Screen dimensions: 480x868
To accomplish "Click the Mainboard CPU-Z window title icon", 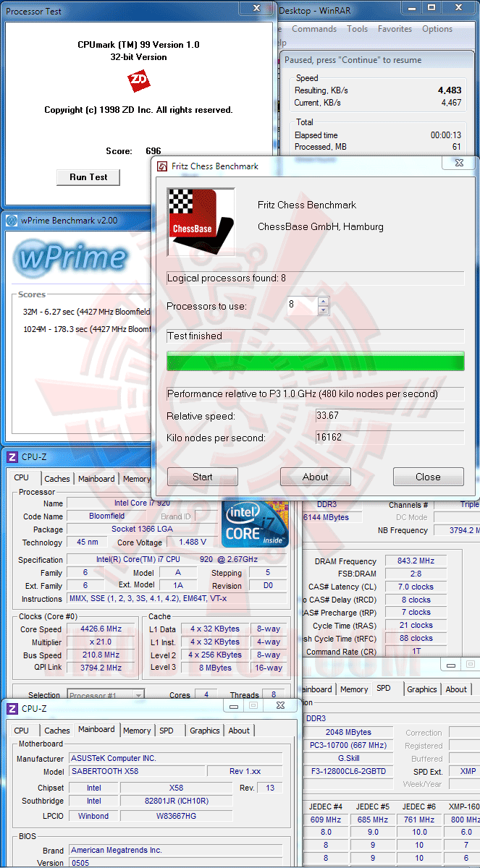I will click(12, 708).
